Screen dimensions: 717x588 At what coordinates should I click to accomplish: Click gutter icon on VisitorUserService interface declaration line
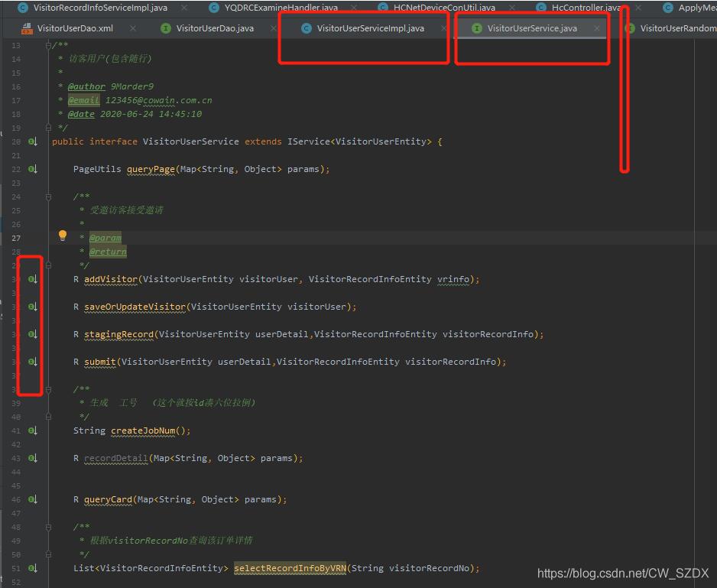[x=32, y=141]
